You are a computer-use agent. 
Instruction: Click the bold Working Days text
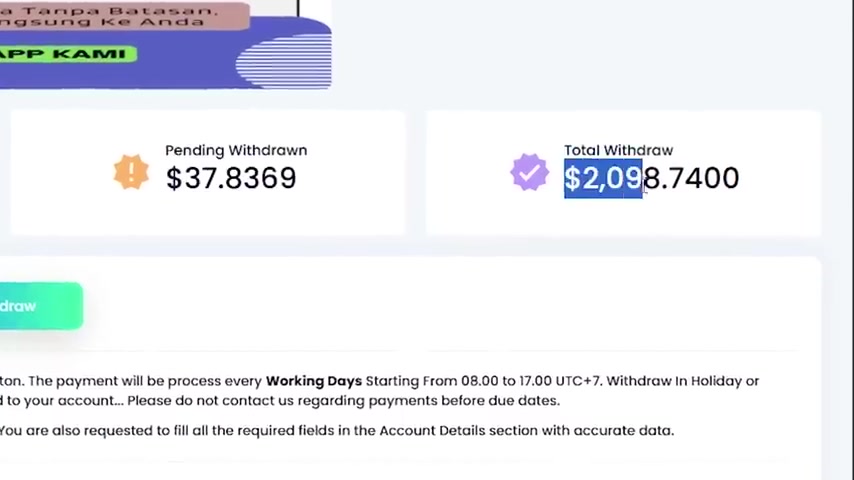coord(314,381)
